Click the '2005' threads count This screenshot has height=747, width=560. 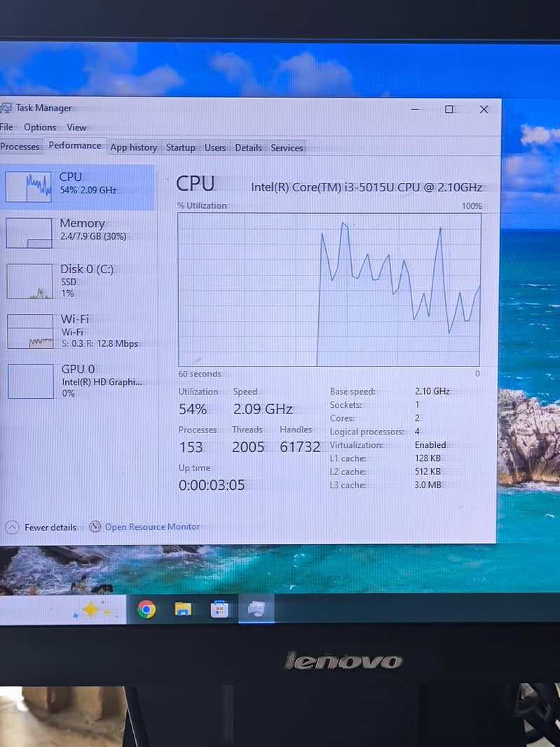[248, 447]
